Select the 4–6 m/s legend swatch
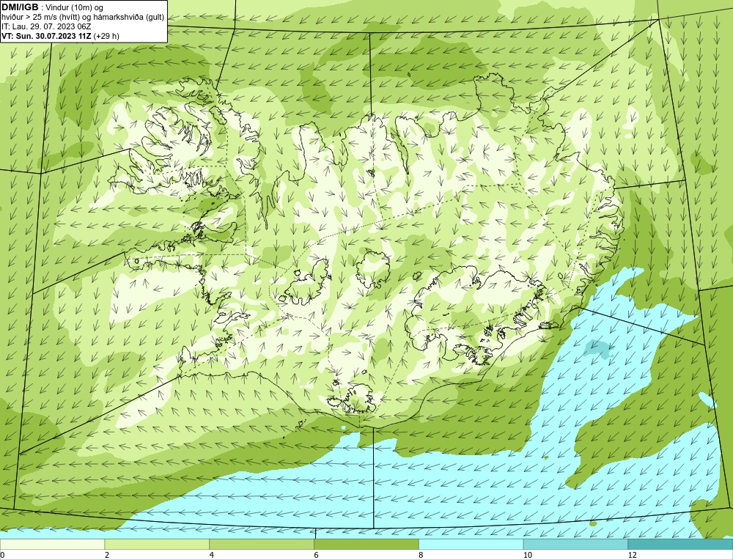Image resolution: width=733 pixels, height=560 pixels. coord(262,545)
